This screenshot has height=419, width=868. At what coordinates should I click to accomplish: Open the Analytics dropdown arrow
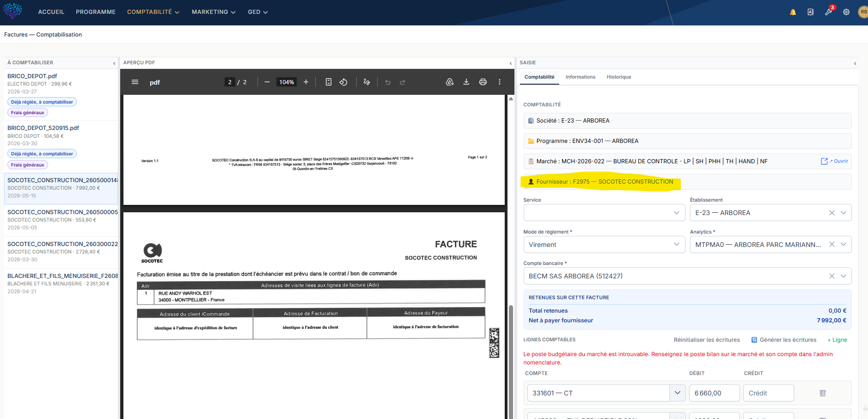click(x=844, y=244)
